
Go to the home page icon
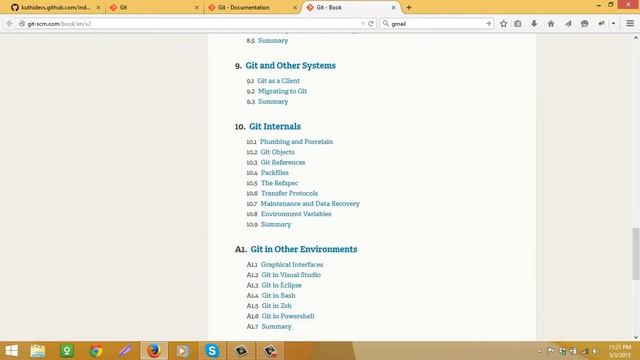pyautogui.click(x=551, y=24)
